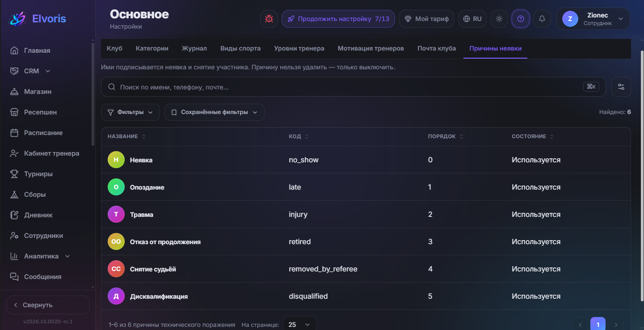
Task: Go to page 1 in pagination
Action: (x=598, y=325)
